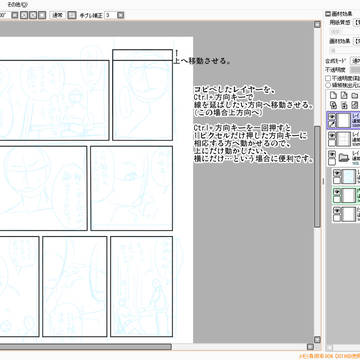Screen dimensions: 360x360
Task: Create a new normal layer
Action: [333, 96]
